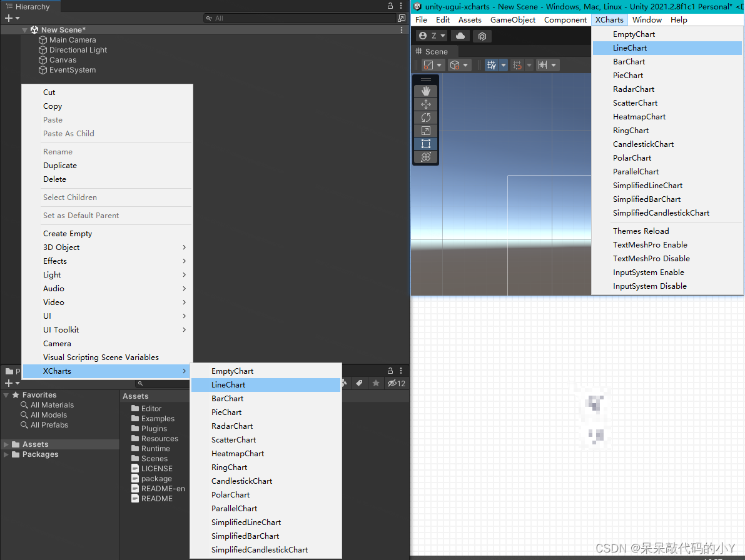This screenshot has height=560, width=745.
Task: Open the Editor folder in Assets
Action: tap(146, 409)
